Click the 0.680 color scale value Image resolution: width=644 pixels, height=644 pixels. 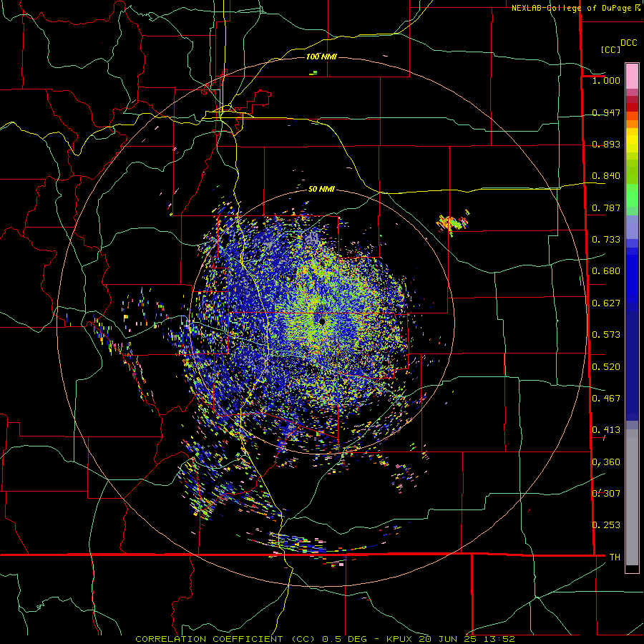606,271
